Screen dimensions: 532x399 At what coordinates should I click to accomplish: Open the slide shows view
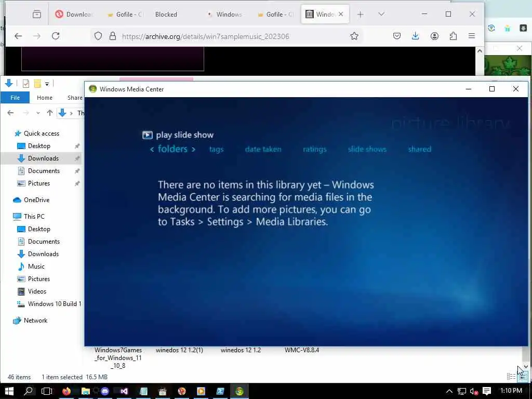[367, 149]
